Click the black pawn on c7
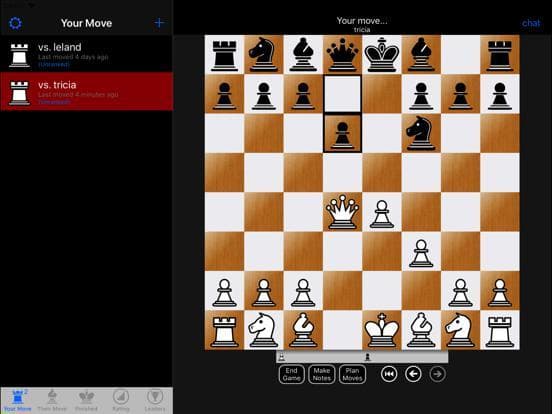 pyautogui.click(x=303, y=95)
